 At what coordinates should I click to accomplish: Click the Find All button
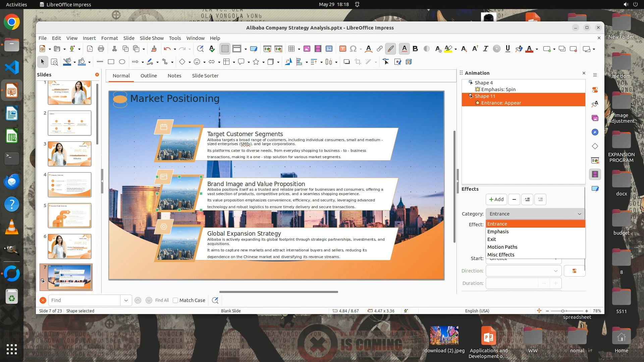point(162,300)
